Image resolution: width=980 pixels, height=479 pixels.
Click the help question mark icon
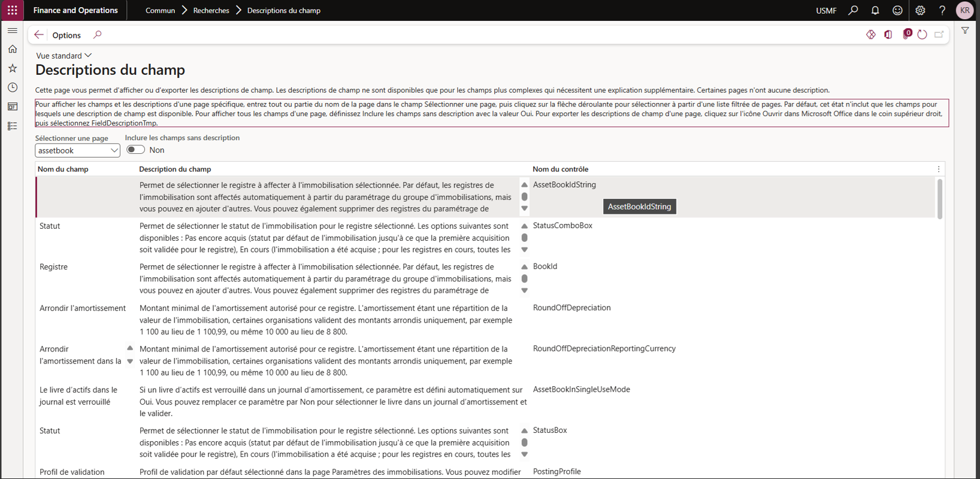click(942, 10)
